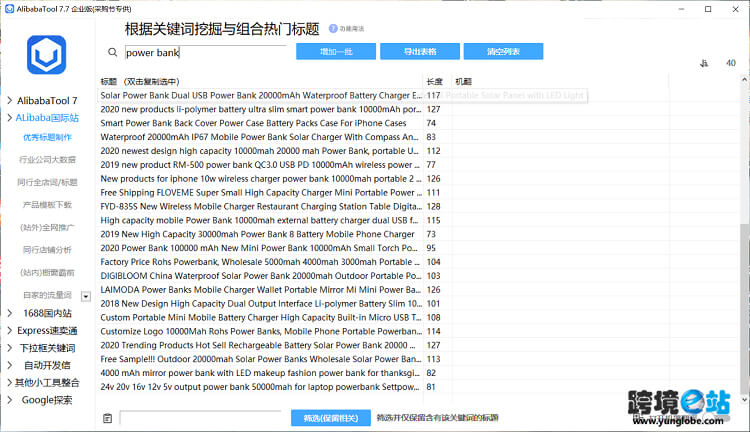Select row '2018 New Design High Capacity Dual Output'
The image size is (750, 432).
coord(261,303)
